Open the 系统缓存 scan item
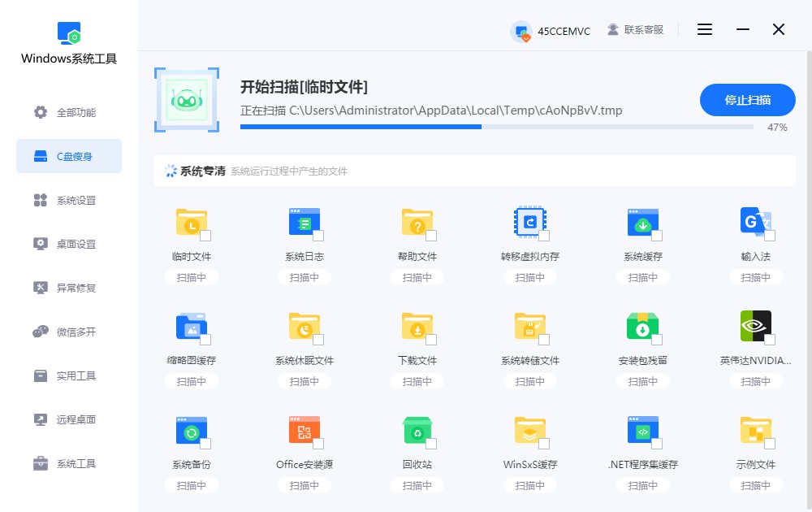The height and width of the screenshot is (512, 812). (642, 223)
